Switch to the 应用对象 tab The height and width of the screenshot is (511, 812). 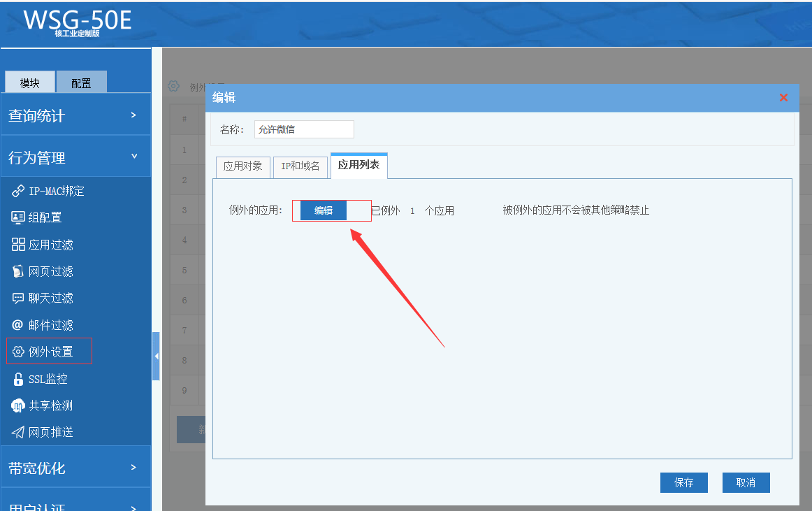point(242,166)
